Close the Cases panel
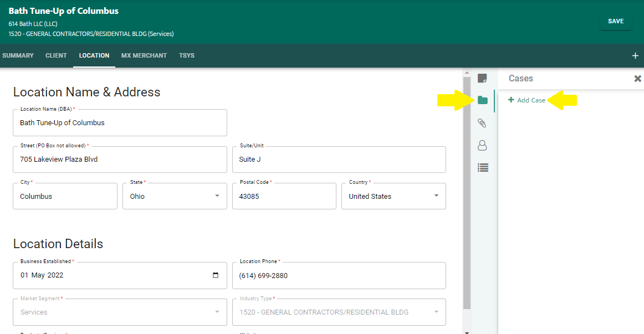 tap(637, 79)
